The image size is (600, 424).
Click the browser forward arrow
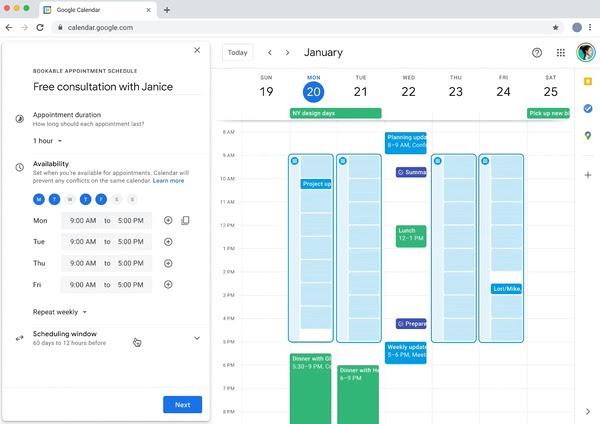(x=24, y=28)
